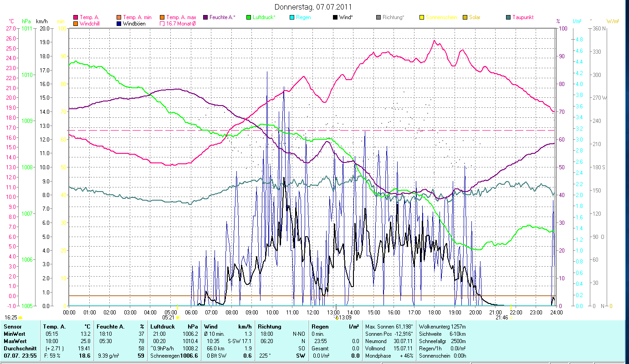
Task: Click the Solar legend label
Action: pos(475,17)
